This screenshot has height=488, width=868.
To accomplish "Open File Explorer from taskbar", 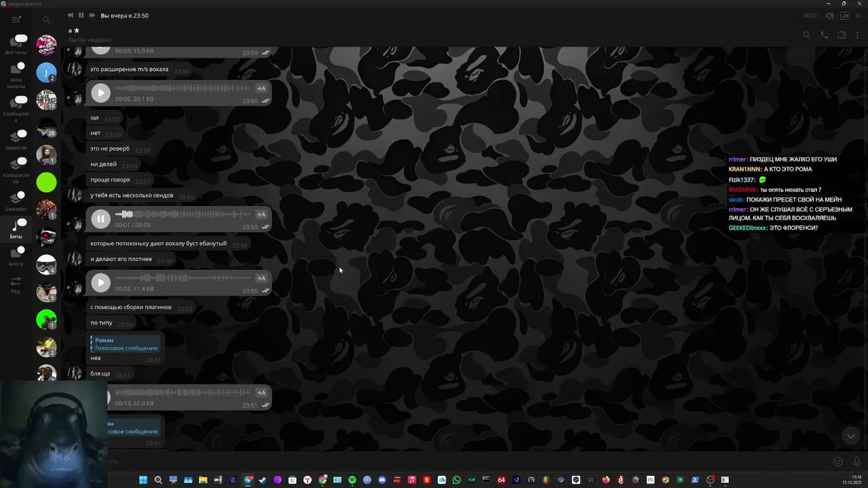I will [203, 480].
